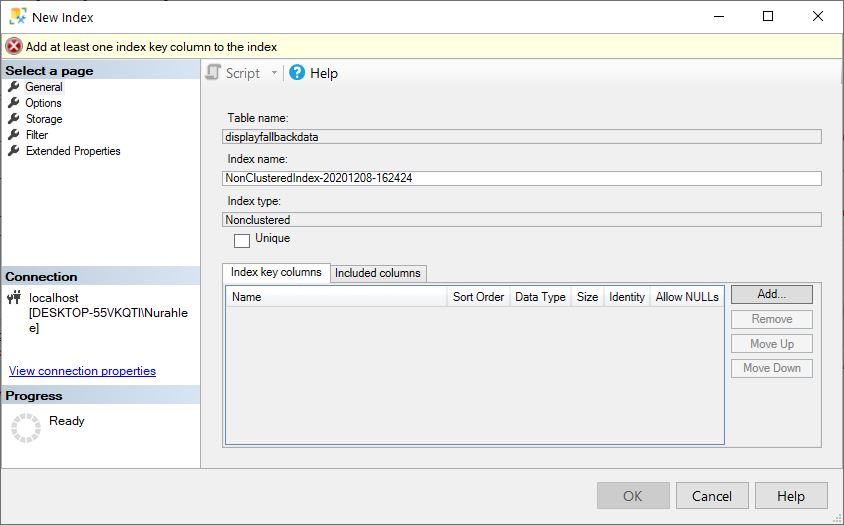Minimize the New Index dialog

(719, 17)
